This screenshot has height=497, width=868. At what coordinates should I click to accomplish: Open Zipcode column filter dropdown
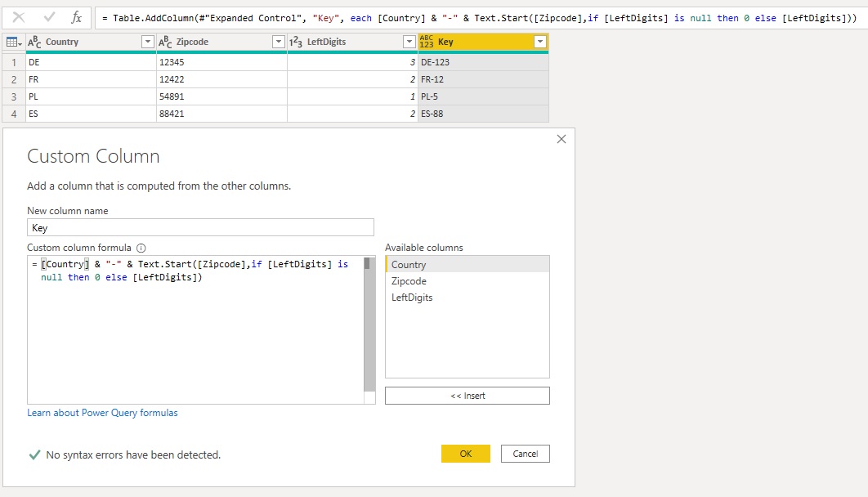click(x=279, y=42)
